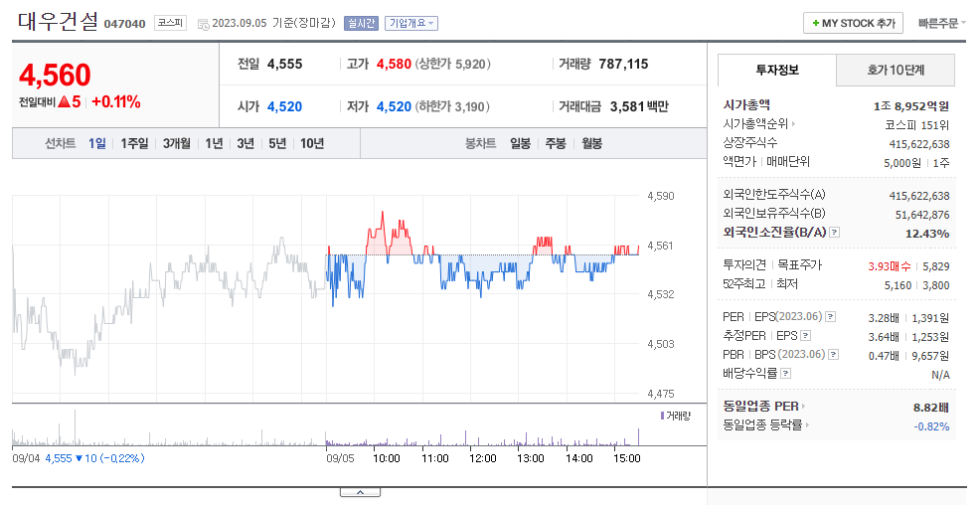The height and width of the screenshot is (505, 980).
Task: Select the 3개월 line chart period
Action: pos(177,143)
